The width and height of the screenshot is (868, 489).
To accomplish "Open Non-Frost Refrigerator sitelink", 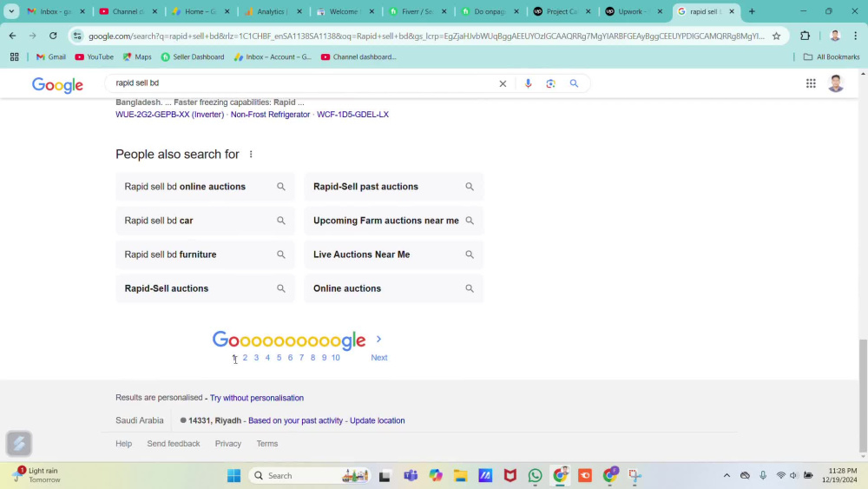I will click(270, 115).
